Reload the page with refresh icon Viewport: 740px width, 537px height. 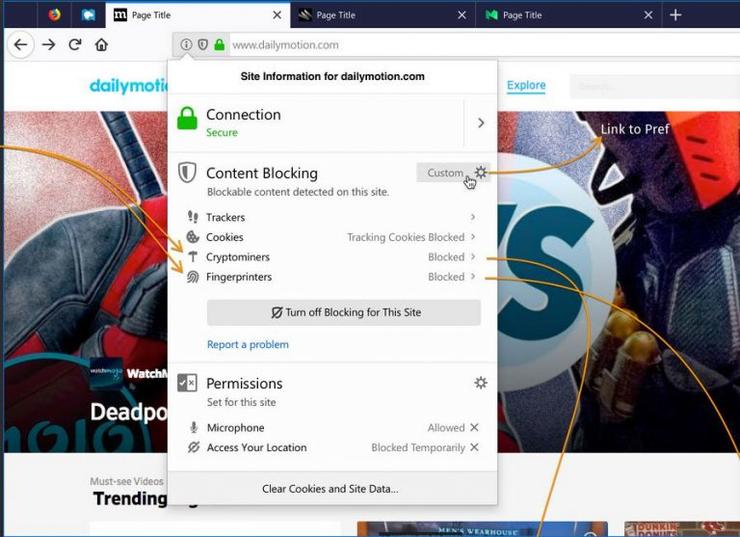(75, 45)
